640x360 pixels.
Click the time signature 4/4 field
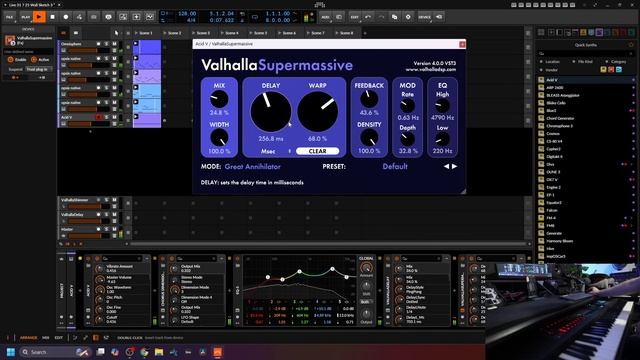tap(191, 20)
